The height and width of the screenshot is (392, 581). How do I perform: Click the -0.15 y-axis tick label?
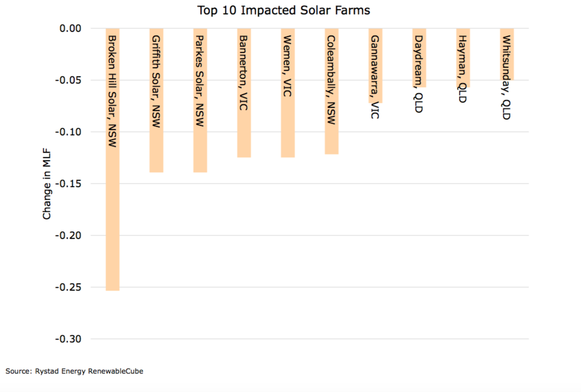(x=68, y=184)
